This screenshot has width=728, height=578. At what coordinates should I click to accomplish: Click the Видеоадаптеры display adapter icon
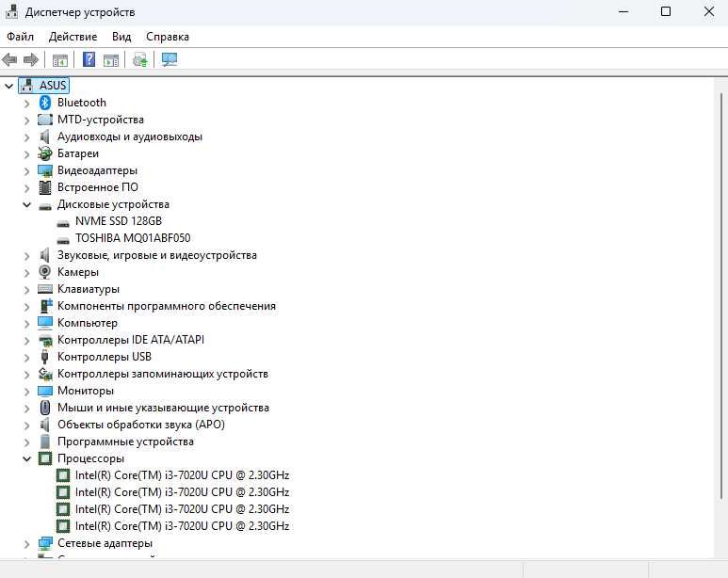[45, 170]
